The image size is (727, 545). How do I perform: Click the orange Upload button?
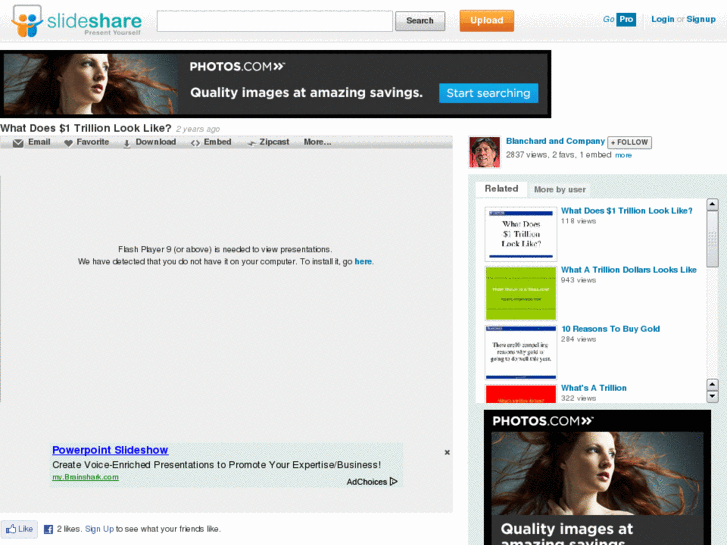[486, 21]
